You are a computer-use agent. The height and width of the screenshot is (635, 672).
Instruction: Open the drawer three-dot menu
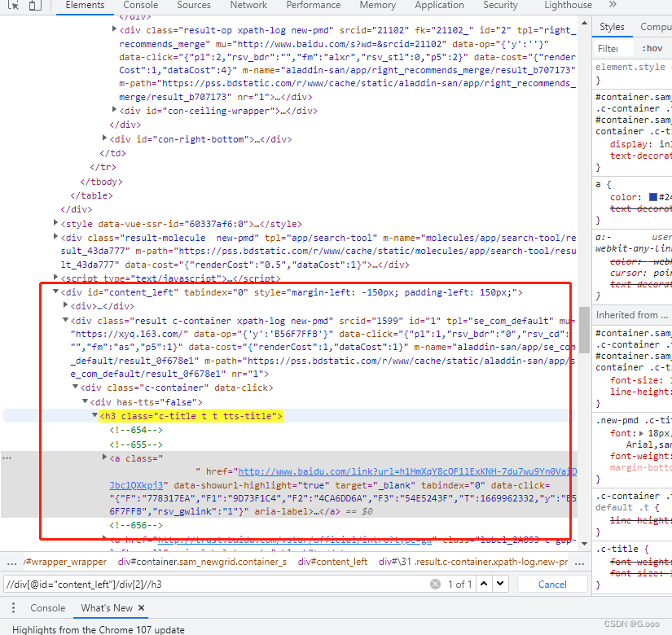[13, 607]
